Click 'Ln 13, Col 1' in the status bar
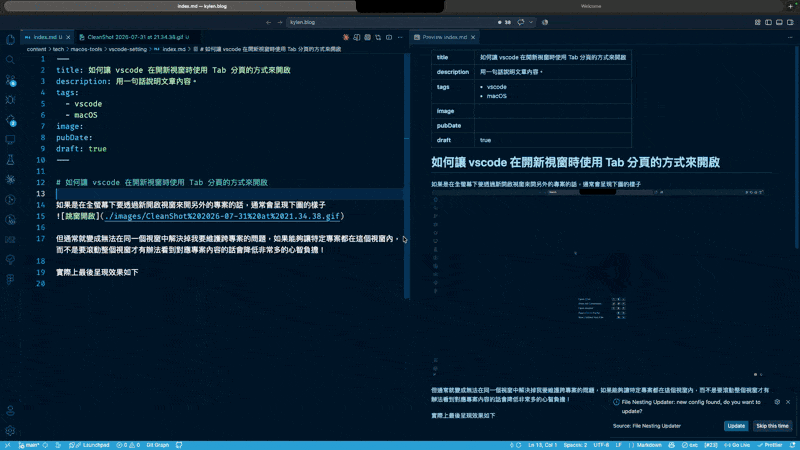The image size is (800, 450). (x=542, y=445)
